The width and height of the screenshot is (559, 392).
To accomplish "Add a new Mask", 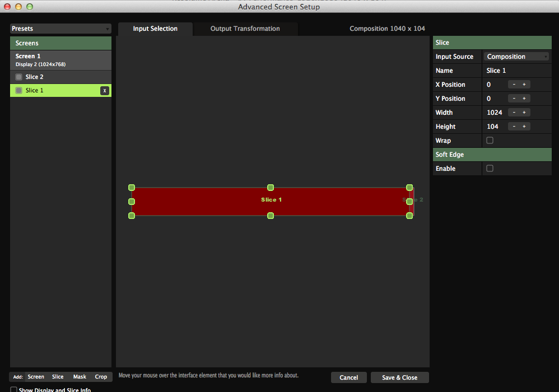I will (x=80, y=377).
